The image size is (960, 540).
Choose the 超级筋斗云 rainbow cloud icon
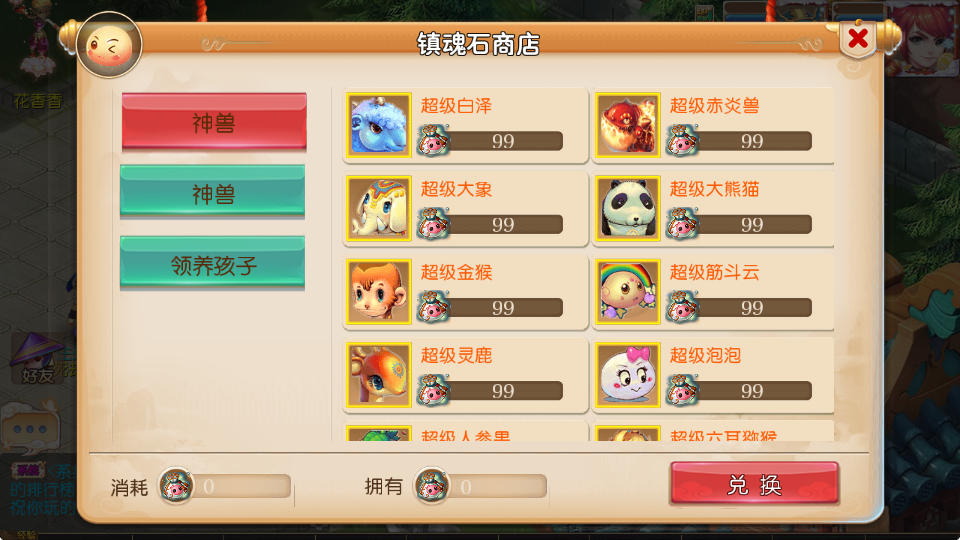(628, 291)
